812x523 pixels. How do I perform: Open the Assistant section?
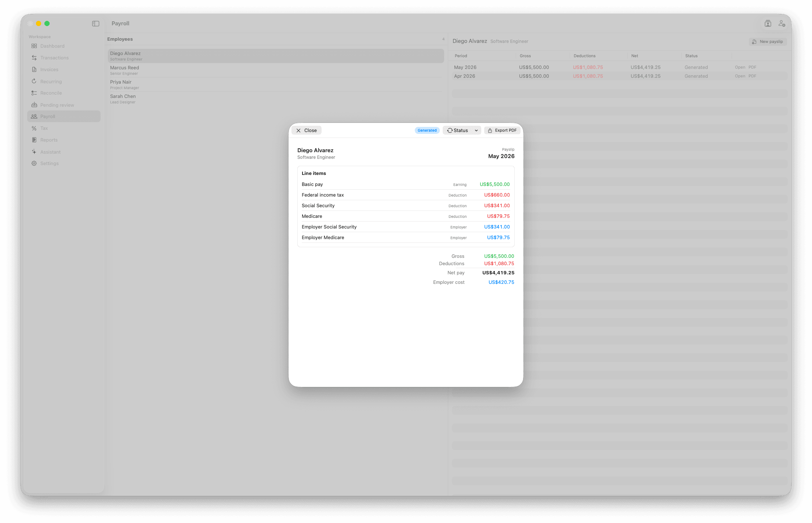[x=64, y=151]
